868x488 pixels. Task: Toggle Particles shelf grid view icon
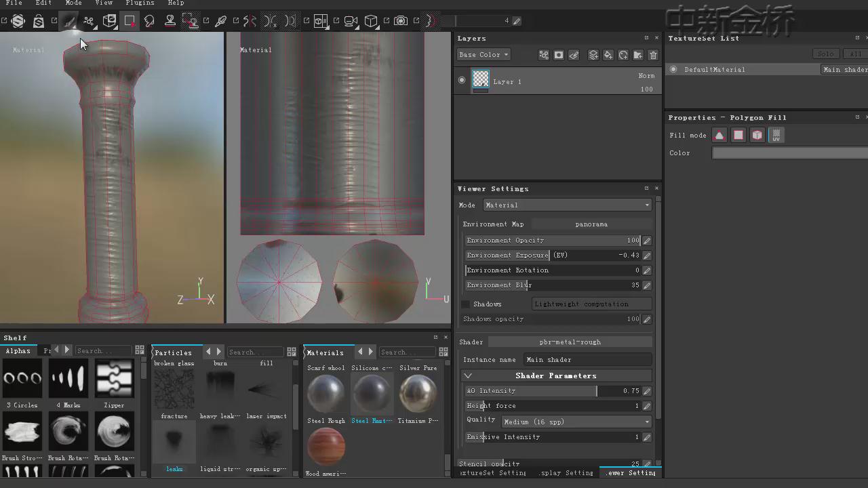[x=292, y=352]
